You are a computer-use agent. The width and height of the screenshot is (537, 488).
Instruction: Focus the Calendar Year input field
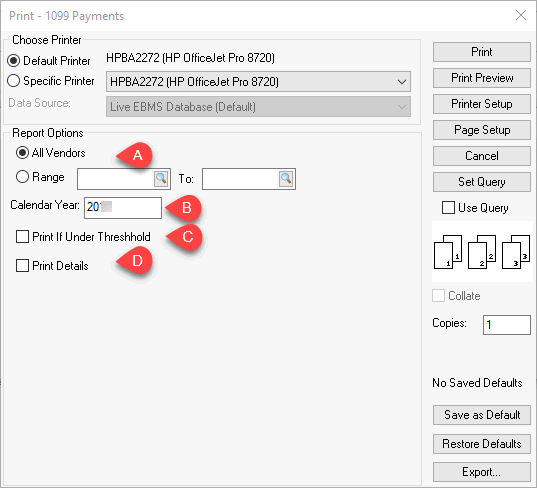[123, 208]
